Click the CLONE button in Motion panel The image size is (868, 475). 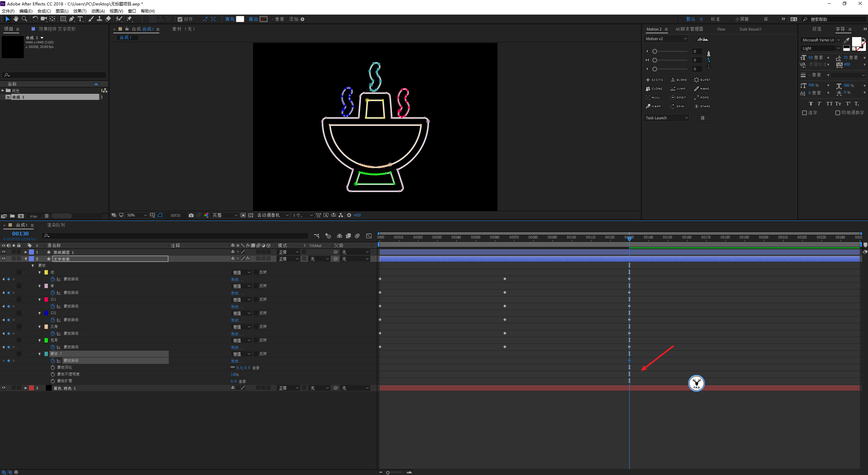point(653,88)
